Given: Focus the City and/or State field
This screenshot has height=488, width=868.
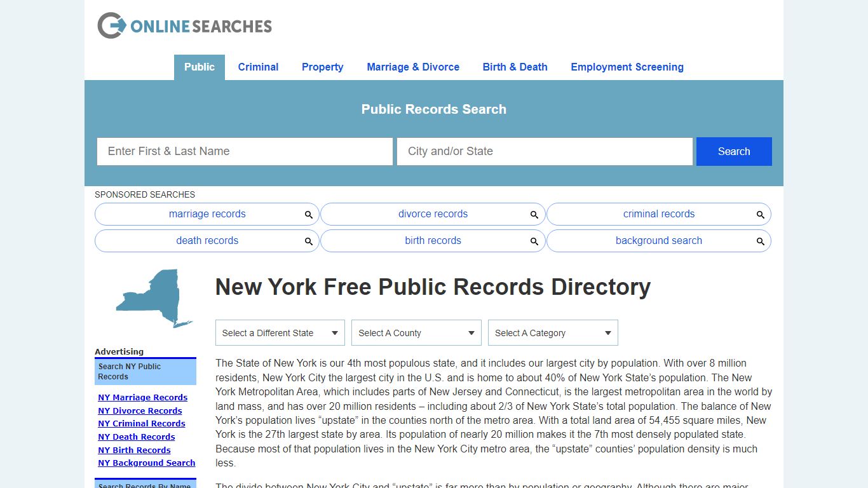Looking at the screenshot, I should 545,151.
